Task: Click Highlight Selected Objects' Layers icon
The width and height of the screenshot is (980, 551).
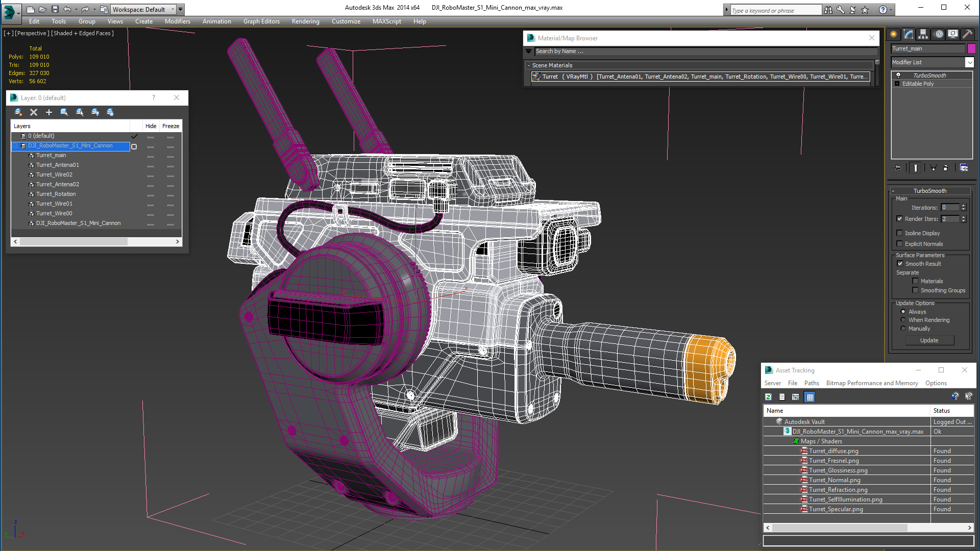Action: point(80,112)
